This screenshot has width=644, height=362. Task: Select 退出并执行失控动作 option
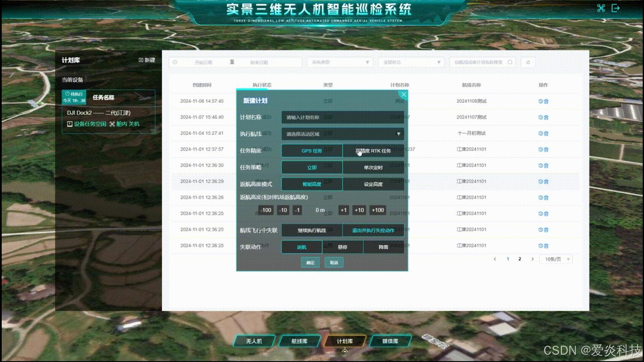[373, 230]
